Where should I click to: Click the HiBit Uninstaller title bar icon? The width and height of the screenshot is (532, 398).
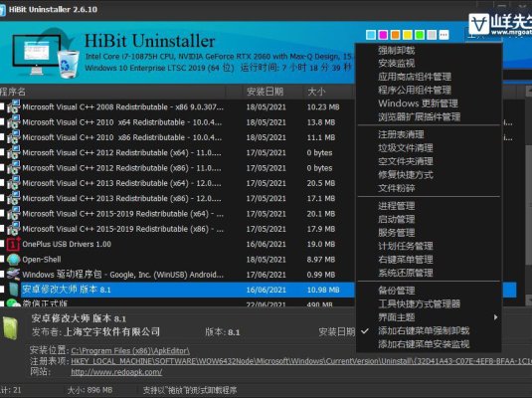pyautogui.click(x=2, y=9)
